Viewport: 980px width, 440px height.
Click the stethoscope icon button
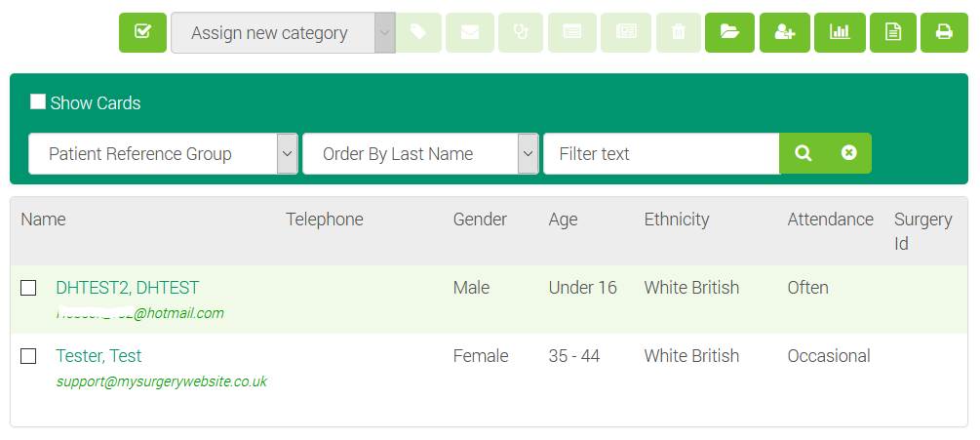click(x=522, y=32)
